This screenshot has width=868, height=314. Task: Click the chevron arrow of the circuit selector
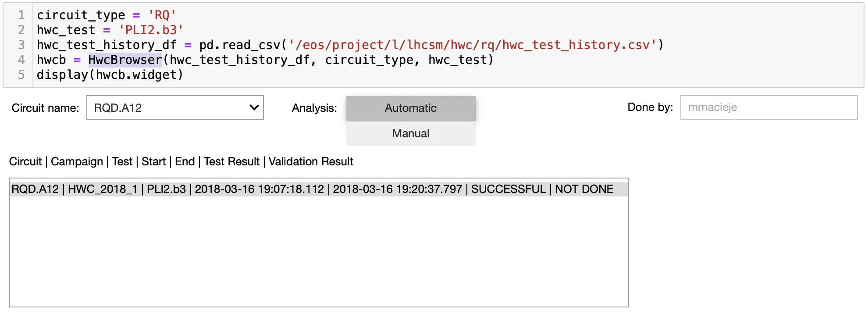pos(254,107)
